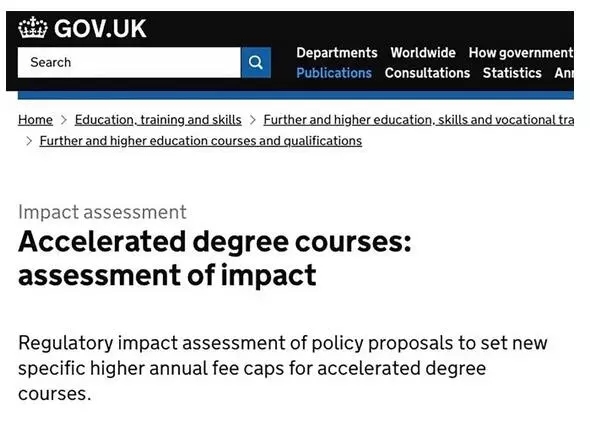590x422 pixels.
Task: Click the Impact assessment document type label
Action: click(x=102, y=212)
